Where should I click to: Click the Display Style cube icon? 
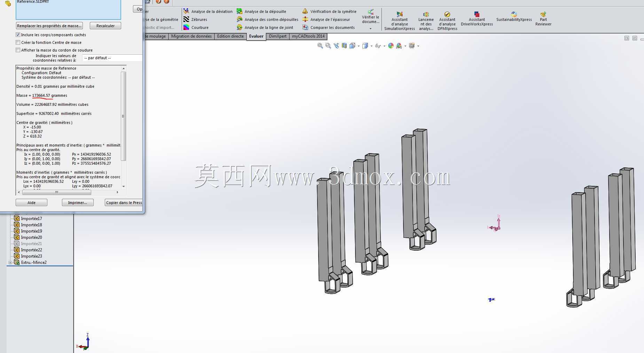(365, 46)
